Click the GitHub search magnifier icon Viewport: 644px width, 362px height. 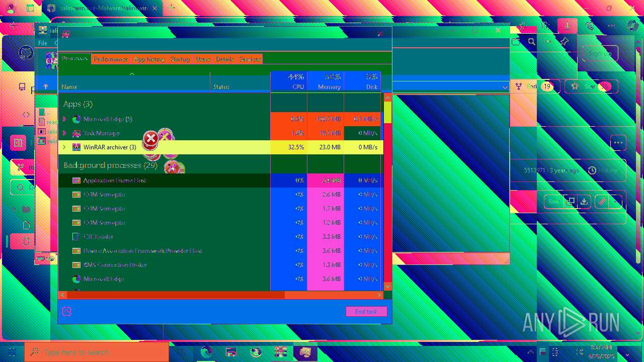pos(531,42)
